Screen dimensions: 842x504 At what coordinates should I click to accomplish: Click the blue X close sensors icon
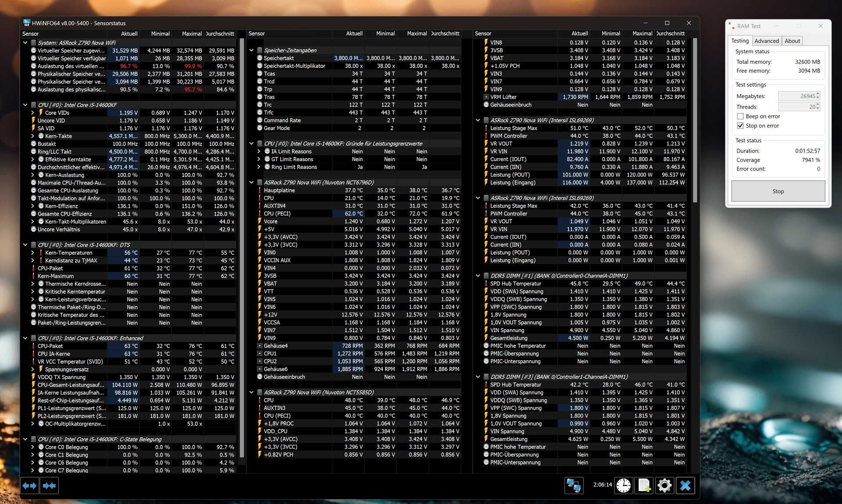[685, 485]
